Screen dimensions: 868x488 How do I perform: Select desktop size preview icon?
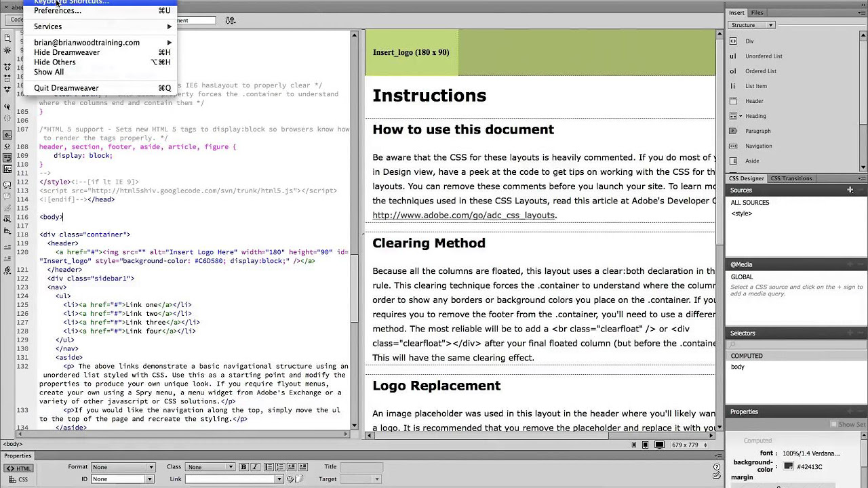(x=658, y=445)
